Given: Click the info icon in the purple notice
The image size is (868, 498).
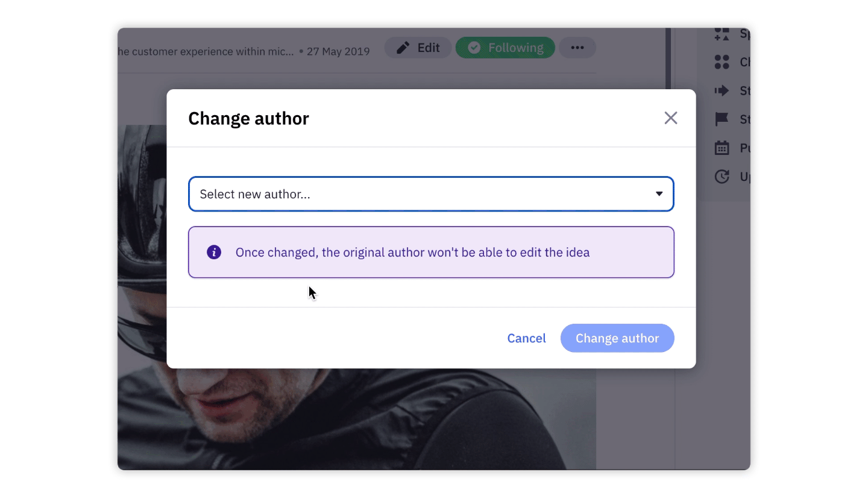Looking at the screenshot, I should pyautogui.click(x=214, y=252).
